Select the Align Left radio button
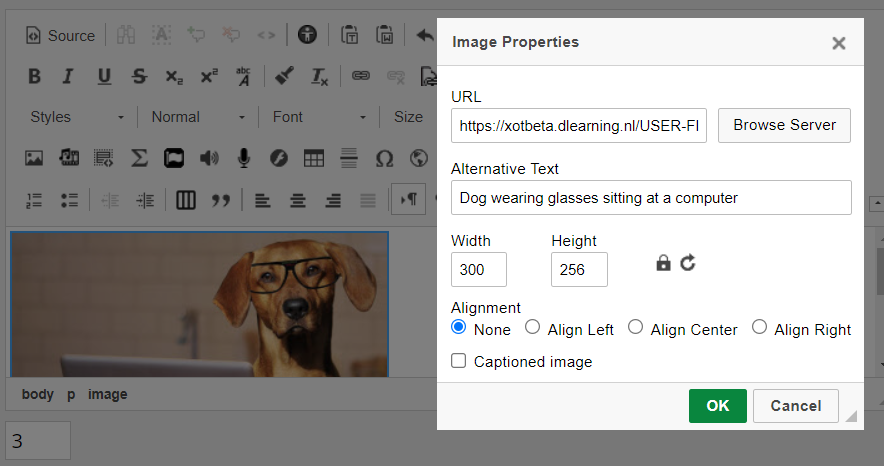 tap(533, 327)
